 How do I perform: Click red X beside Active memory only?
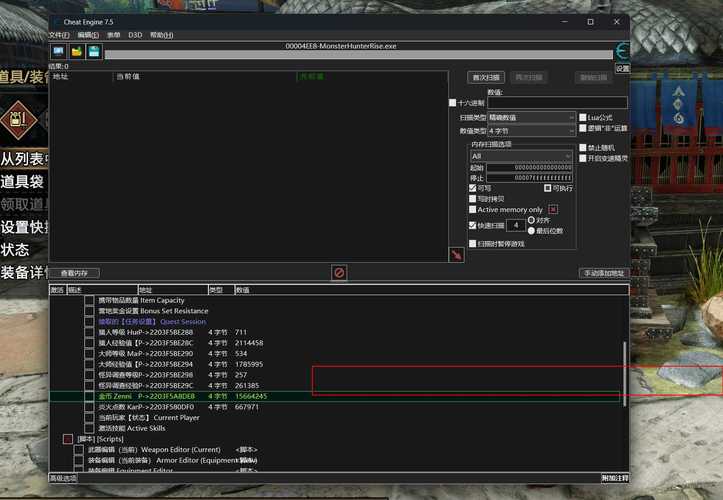coord(553,210)
